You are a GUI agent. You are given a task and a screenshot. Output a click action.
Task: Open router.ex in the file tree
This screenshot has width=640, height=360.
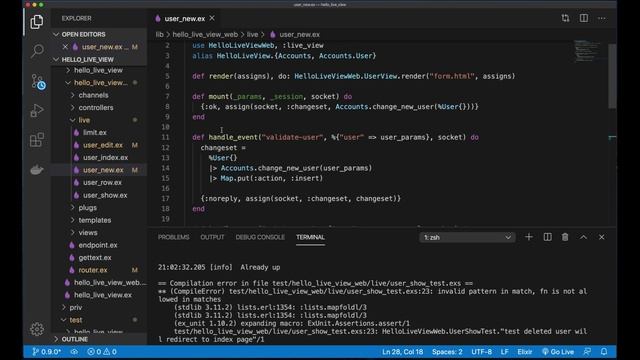93,270
